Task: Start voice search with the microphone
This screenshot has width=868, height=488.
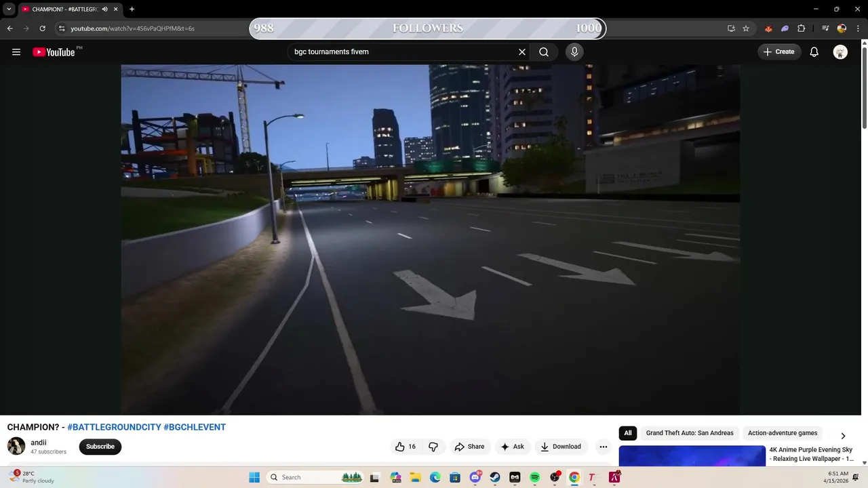Action: (x=574, y=52)
